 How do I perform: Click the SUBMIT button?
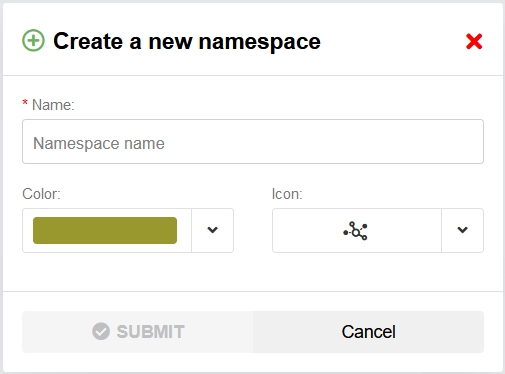coord(138,332)
